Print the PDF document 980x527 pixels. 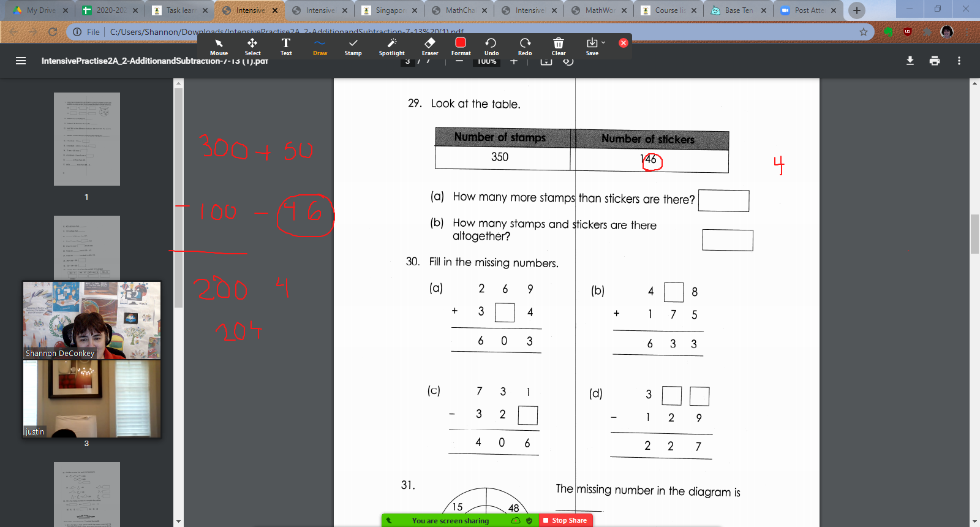[935, 61]
